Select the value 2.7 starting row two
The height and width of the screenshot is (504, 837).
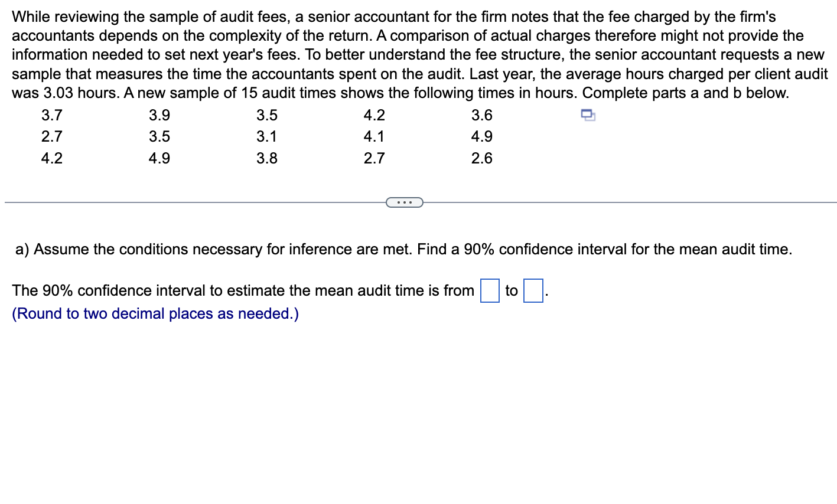tap(51, 136)
